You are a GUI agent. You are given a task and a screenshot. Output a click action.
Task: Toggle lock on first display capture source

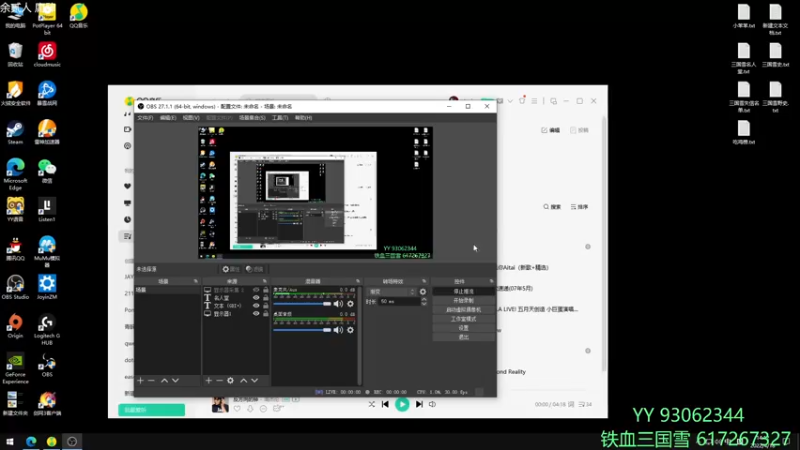tap(266, 290)
